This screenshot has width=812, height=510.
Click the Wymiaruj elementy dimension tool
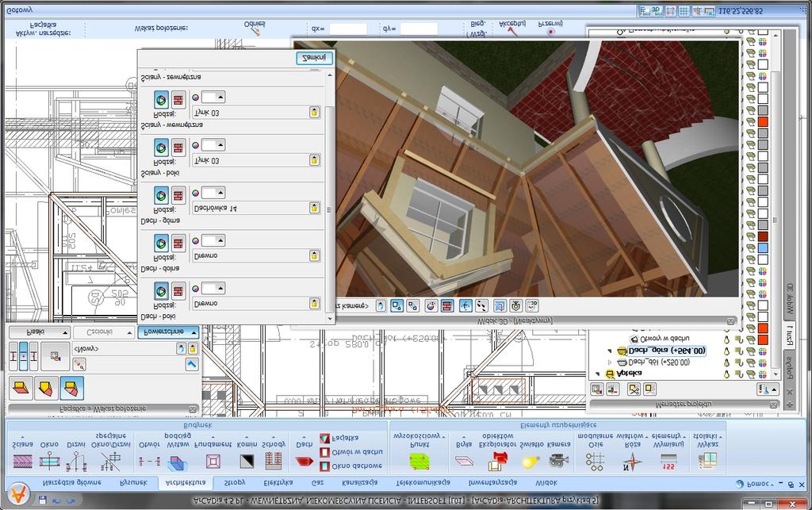(668, 451)
